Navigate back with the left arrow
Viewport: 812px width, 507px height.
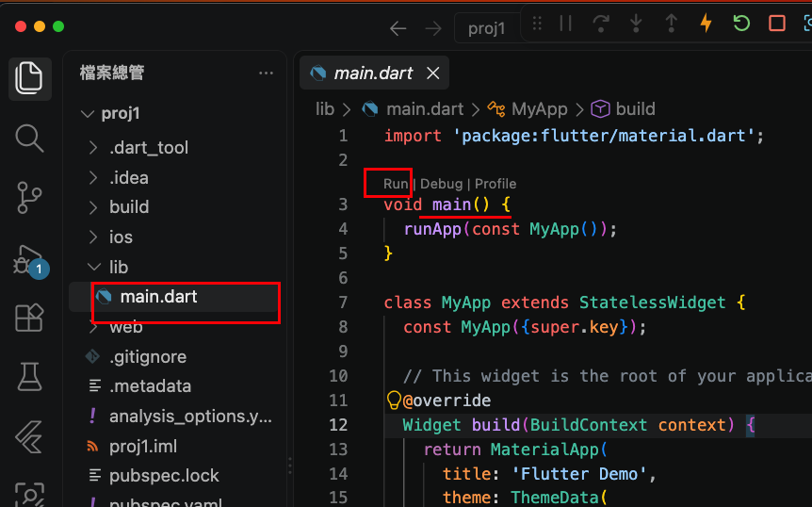398,28
